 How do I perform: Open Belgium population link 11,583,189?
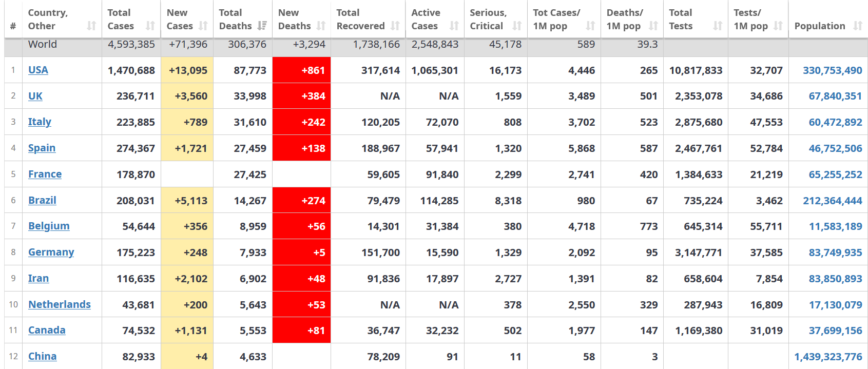coord(836,226)
